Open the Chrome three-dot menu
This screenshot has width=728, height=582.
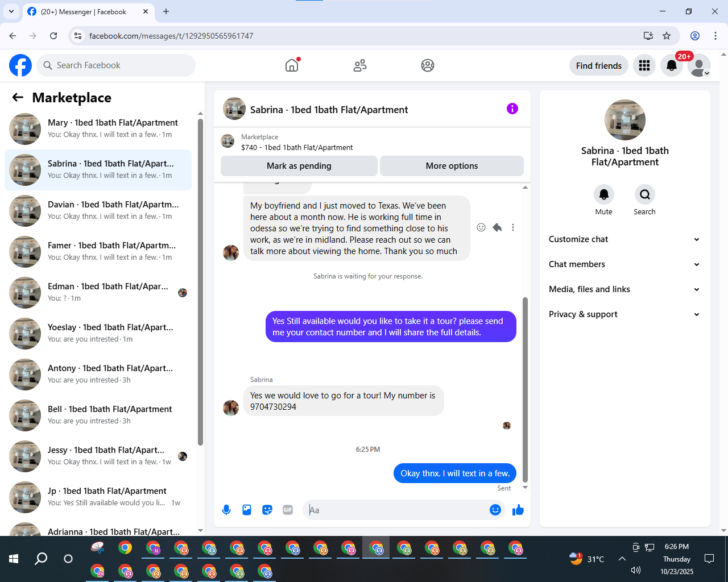[x=715, y=36]
